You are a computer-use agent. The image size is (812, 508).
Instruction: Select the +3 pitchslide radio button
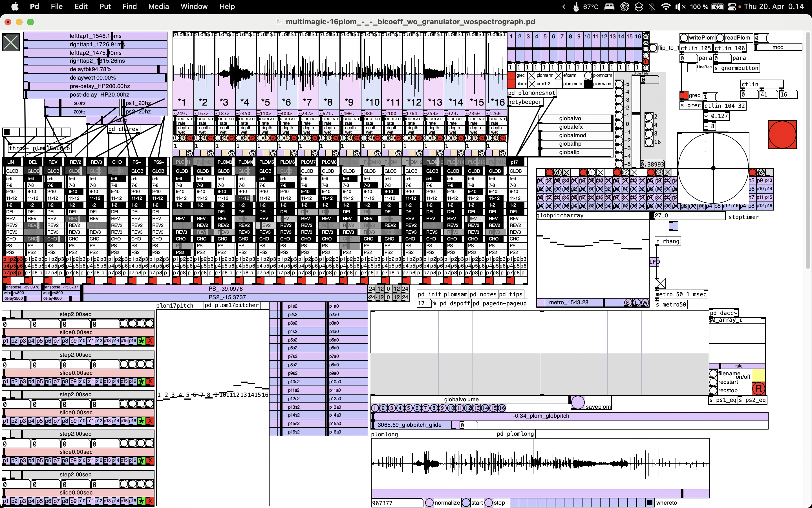[x=619, y=148]
